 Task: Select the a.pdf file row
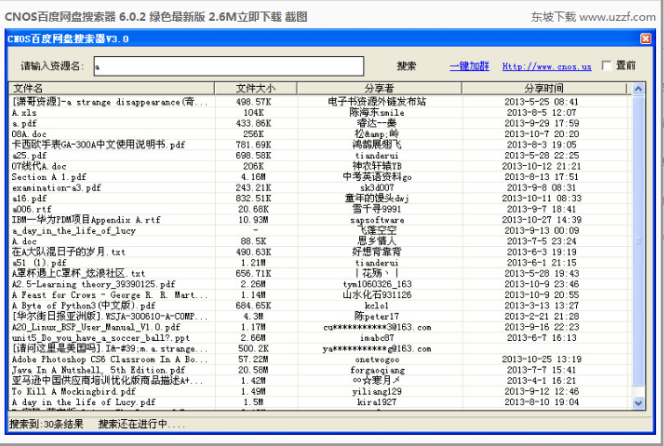click(318, 123)
